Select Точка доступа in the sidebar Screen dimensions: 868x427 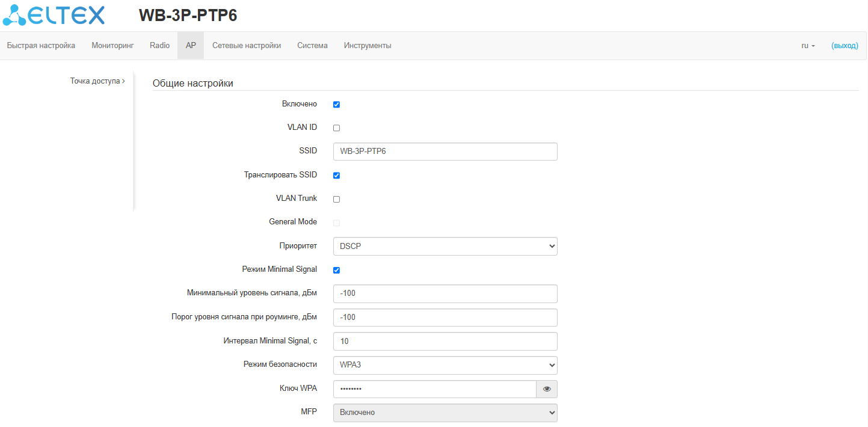click(x=97, y=81)
